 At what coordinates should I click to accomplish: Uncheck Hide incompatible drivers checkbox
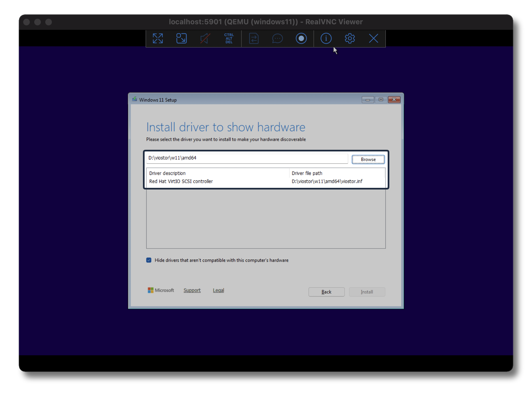click(x=149, y=260)
